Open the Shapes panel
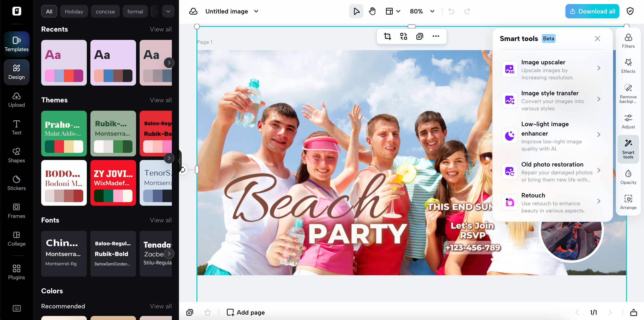The image size is (644, 320). click(x=16, y=155)
